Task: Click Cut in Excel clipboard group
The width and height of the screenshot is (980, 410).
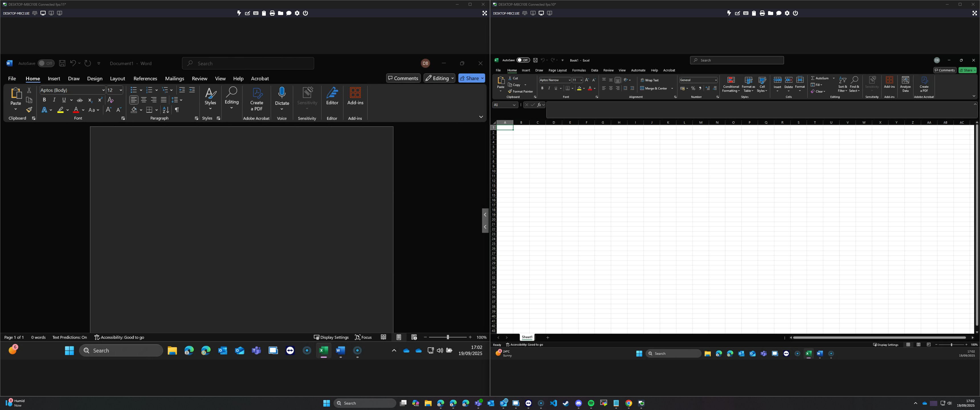Action: tap(513, 78)
